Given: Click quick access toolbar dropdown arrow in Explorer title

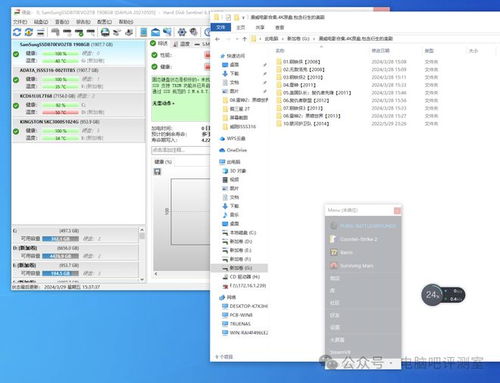Looking at the screenshot, I should [x=243, y=17].
